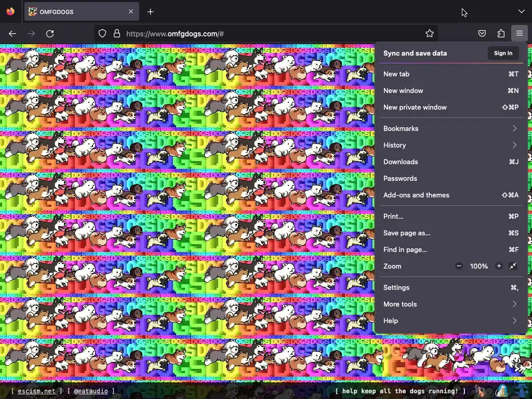Viewport: 532px width, 399px height.
Task: Open Settings from the menu
Action: (451, 288)
